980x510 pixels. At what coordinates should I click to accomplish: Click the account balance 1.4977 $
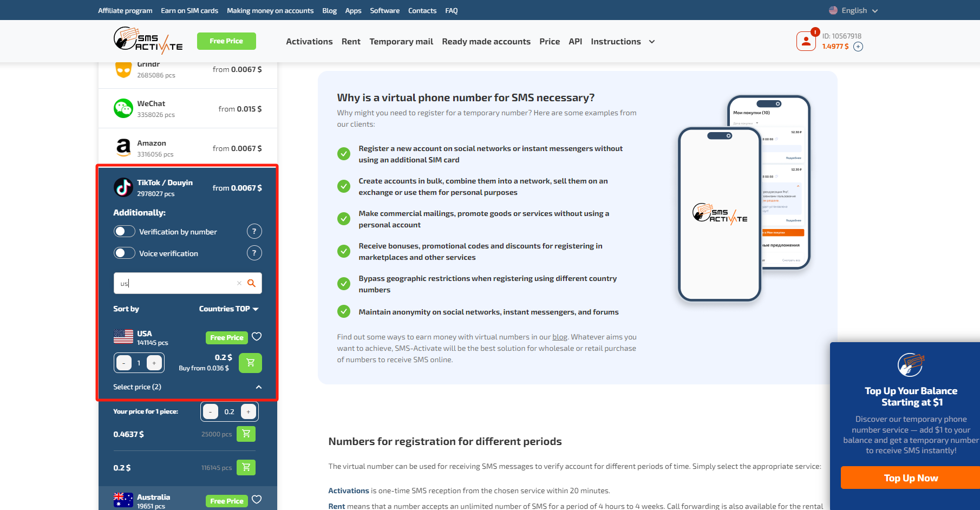click(835, 47)
